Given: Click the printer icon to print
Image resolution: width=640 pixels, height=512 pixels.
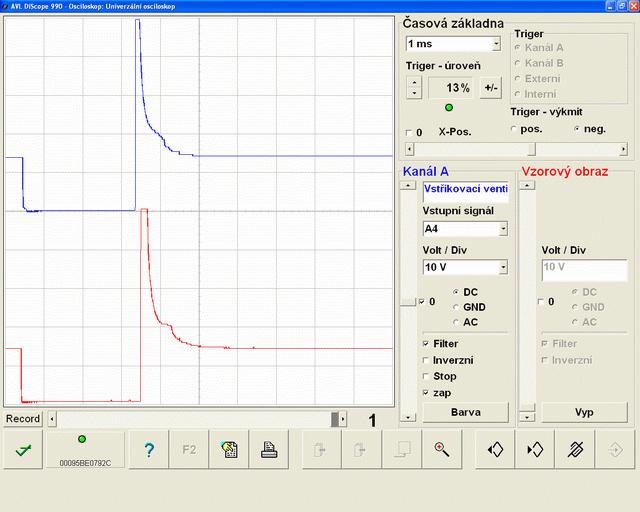Looking at the screenshot, I should (x=268, y=449).
